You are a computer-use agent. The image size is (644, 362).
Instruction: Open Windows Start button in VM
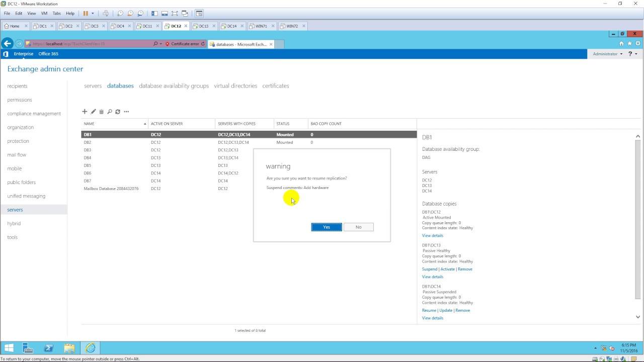coord(9,348)
